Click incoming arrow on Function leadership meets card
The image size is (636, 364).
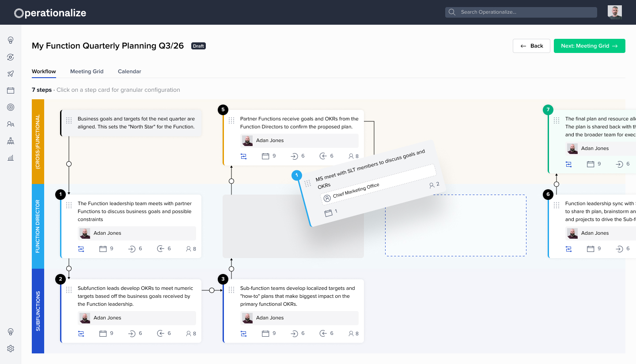pyautogui.click(x=132, y=249)
